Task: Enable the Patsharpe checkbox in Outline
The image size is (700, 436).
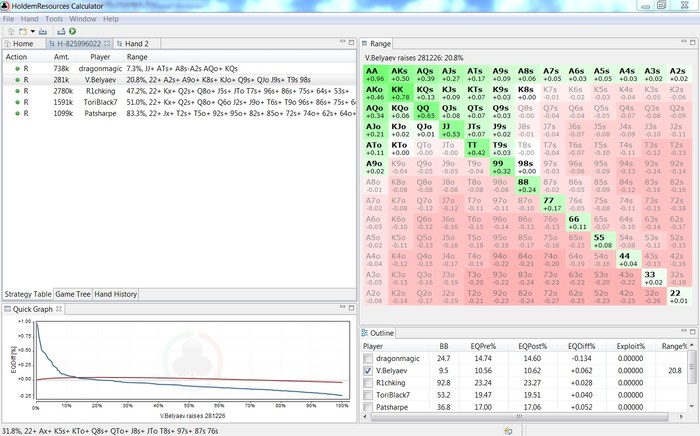Action: (368, 407)
